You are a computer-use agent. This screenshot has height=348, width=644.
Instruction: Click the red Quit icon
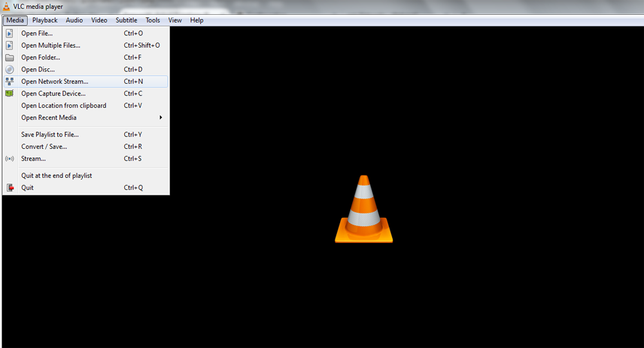pyautogui.click(x=10, y=188)
